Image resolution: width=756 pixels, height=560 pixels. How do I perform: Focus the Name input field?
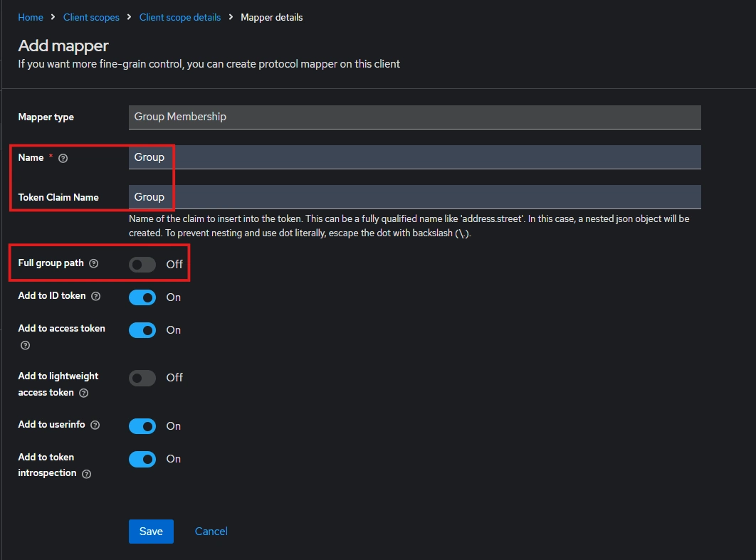(414, 157)
